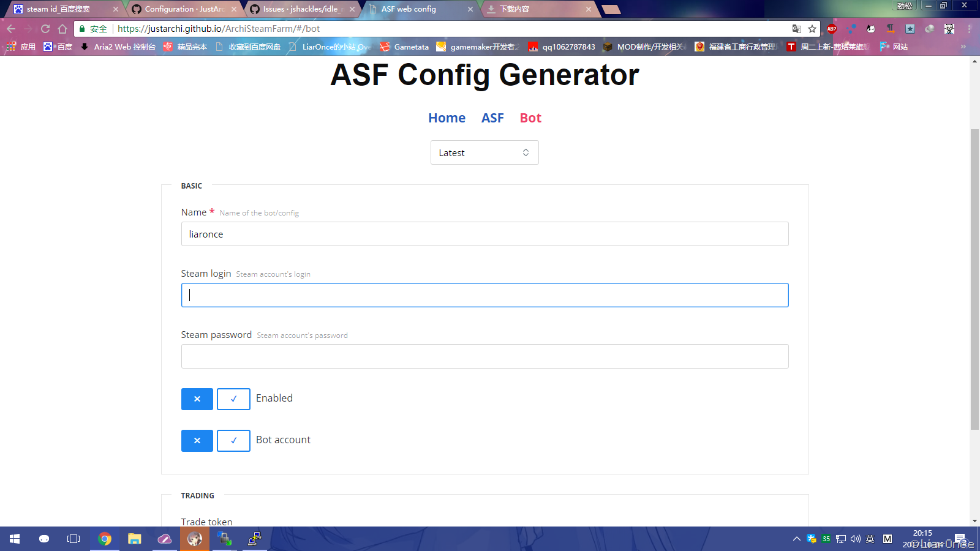Open the Bot config link
Screen dimensions: 980x551
[x=530, y=118]
